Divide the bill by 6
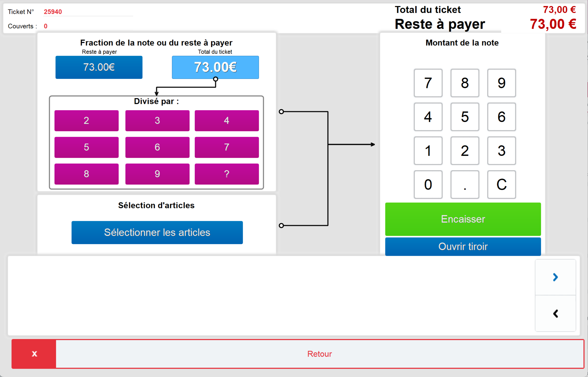This screenshot has width=588, height=377. (x=157, y=147)
